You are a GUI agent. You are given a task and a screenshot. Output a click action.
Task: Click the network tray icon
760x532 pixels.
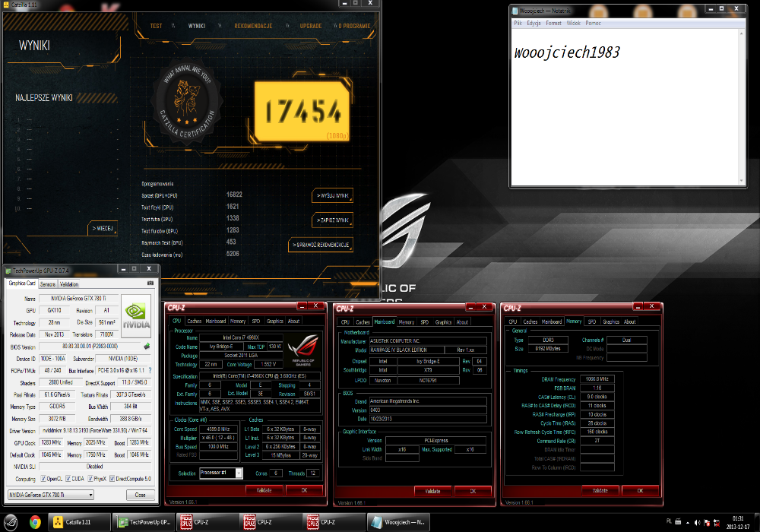click(717, 522)
